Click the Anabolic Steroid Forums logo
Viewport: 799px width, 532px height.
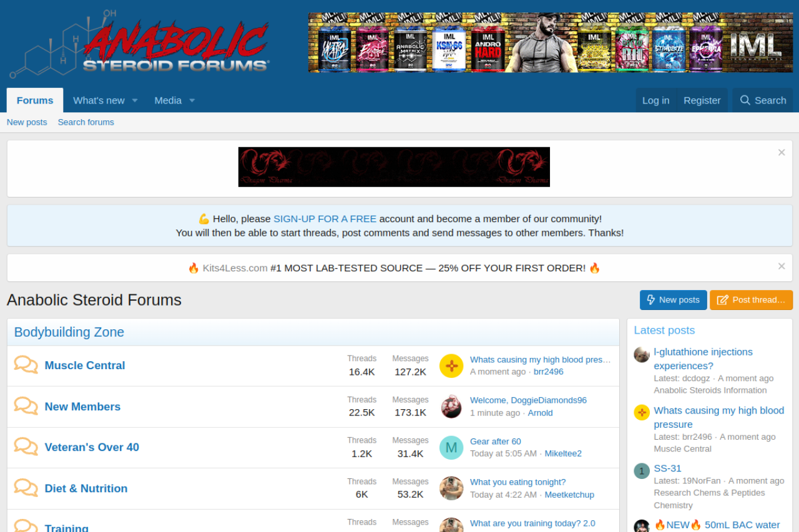[140, 42]
